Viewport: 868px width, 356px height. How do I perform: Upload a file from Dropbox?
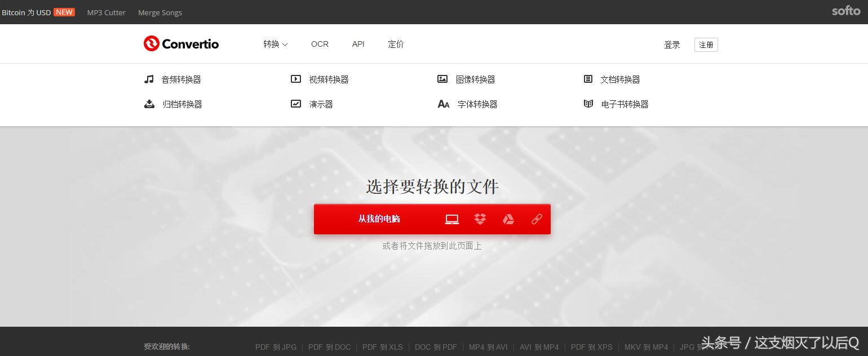point(480,219)
